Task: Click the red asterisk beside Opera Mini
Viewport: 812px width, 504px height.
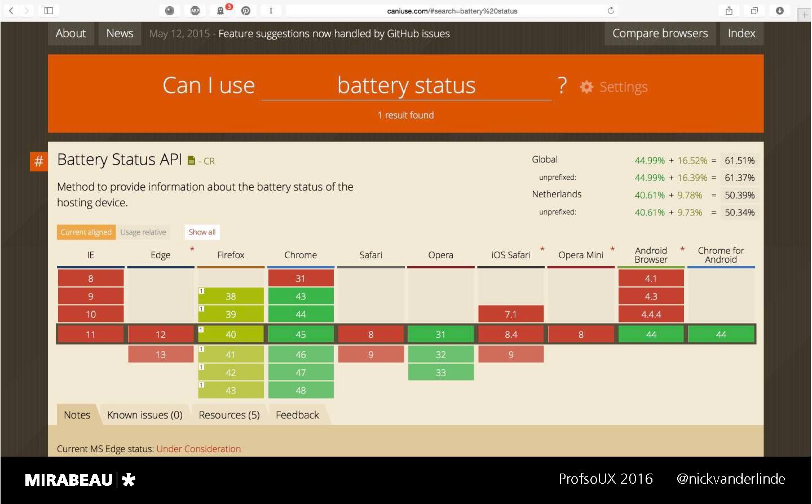Action: (612, 249)
